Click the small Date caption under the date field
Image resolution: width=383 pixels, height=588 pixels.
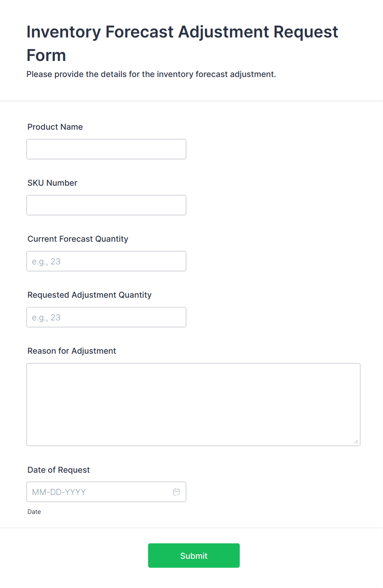pos(34,511)
